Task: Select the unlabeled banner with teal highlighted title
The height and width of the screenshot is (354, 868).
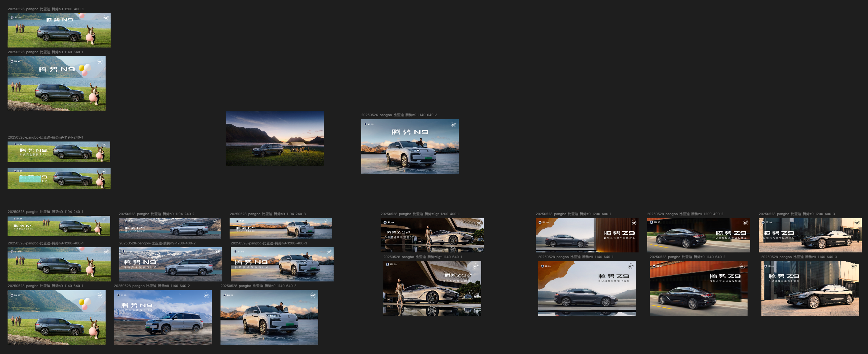Action: pyautogui.click(x=59, y=178)
